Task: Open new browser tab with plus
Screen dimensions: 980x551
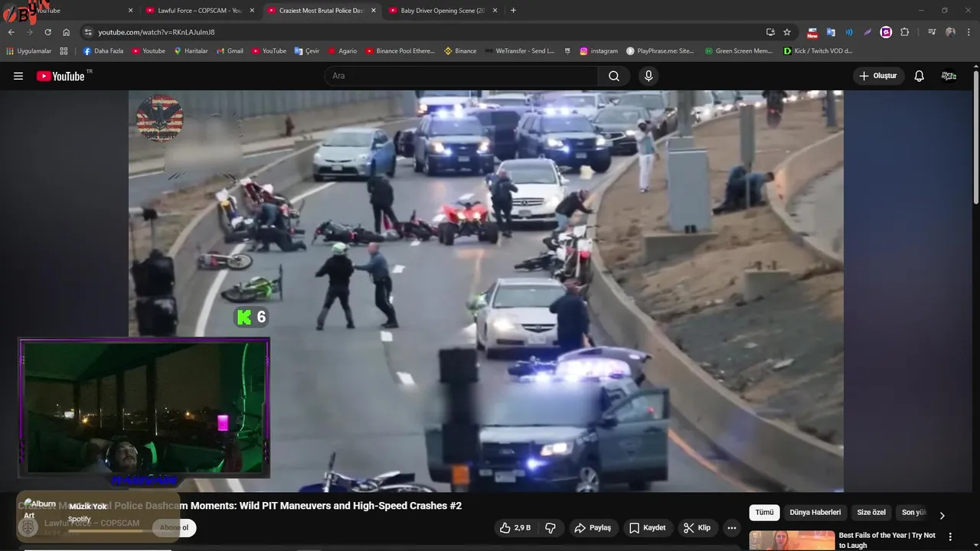Action: click(513, 11)
